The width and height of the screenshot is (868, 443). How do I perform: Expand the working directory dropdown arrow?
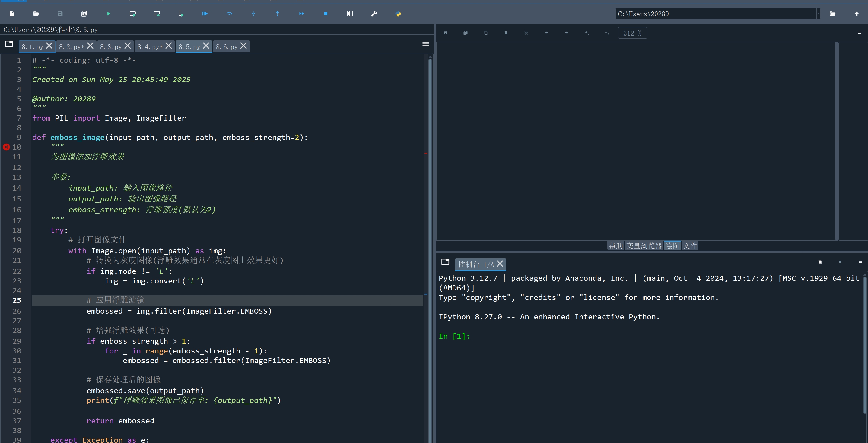818,14
